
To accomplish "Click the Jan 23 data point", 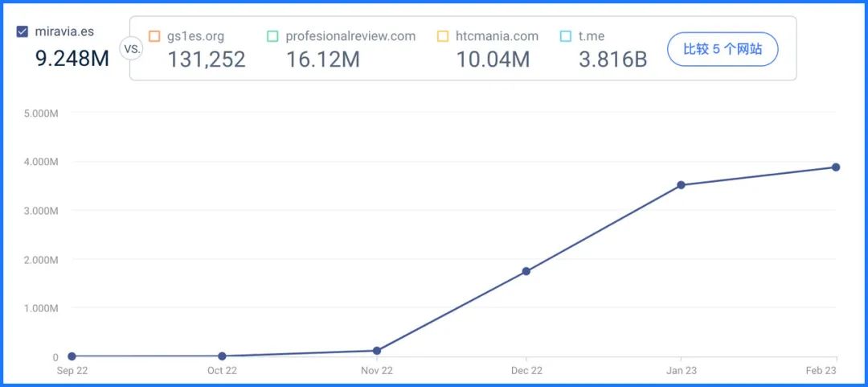I will pos(682,184).
